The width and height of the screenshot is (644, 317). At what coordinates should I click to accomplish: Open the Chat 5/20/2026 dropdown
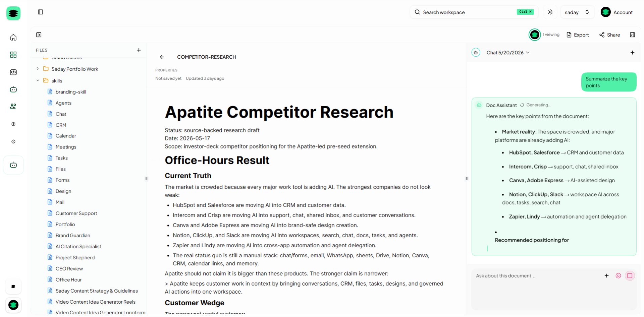pyautogui.click(x=508, y=53)
